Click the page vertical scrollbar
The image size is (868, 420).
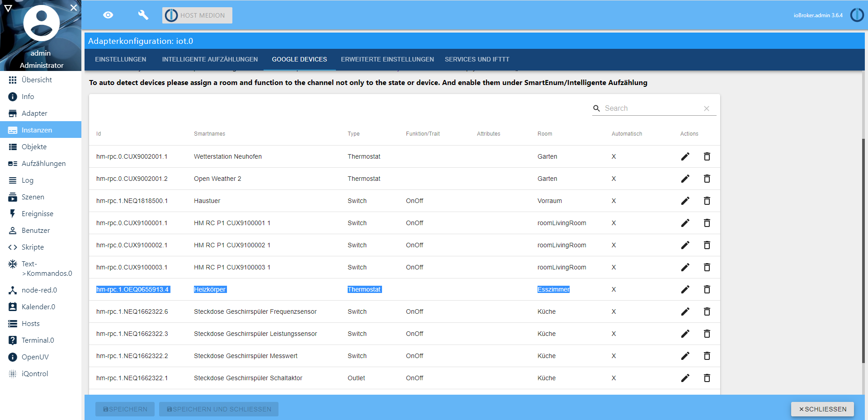[x=863, y=251]
